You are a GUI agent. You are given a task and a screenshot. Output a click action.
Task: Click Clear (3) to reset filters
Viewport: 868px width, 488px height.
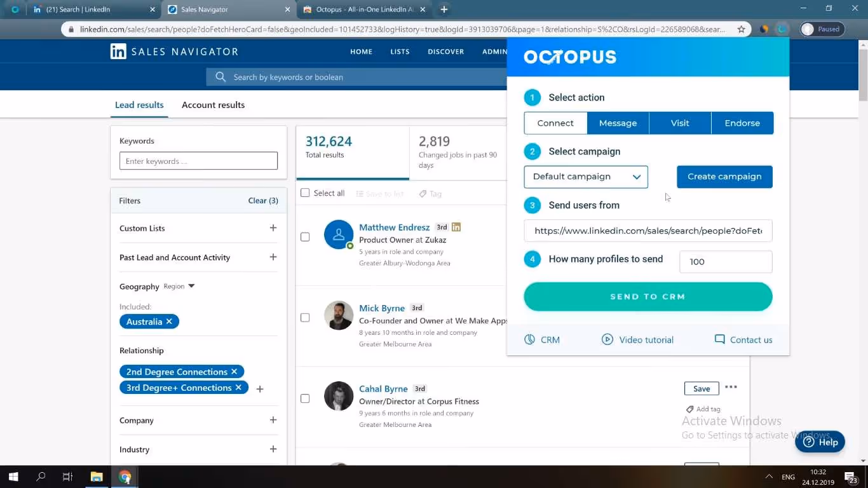[262, 200]
